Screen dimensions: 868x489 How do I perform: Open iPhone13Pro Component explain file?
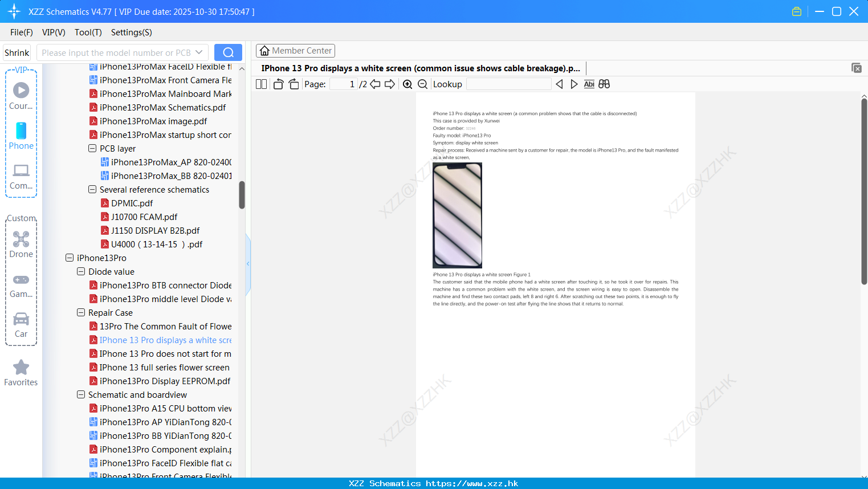[x=161, y=449]
